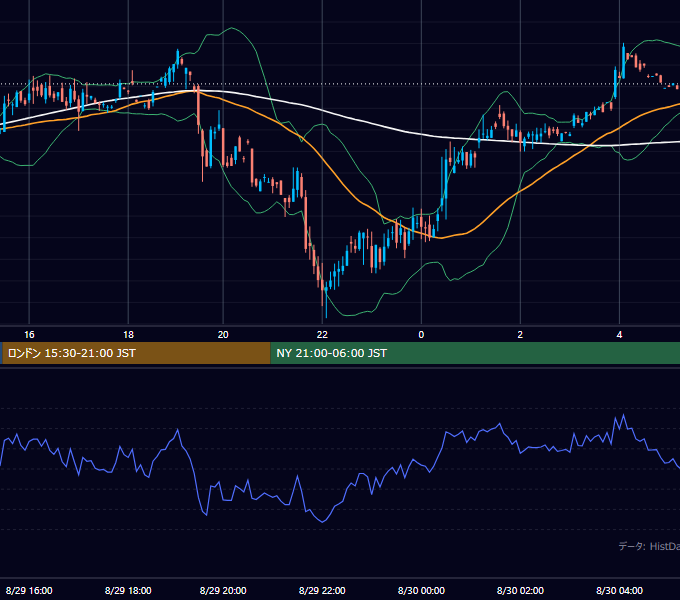Click the 8/29 16:00 date label
Viewport: 680px width, 600px height.
click(x=29, y=590)
